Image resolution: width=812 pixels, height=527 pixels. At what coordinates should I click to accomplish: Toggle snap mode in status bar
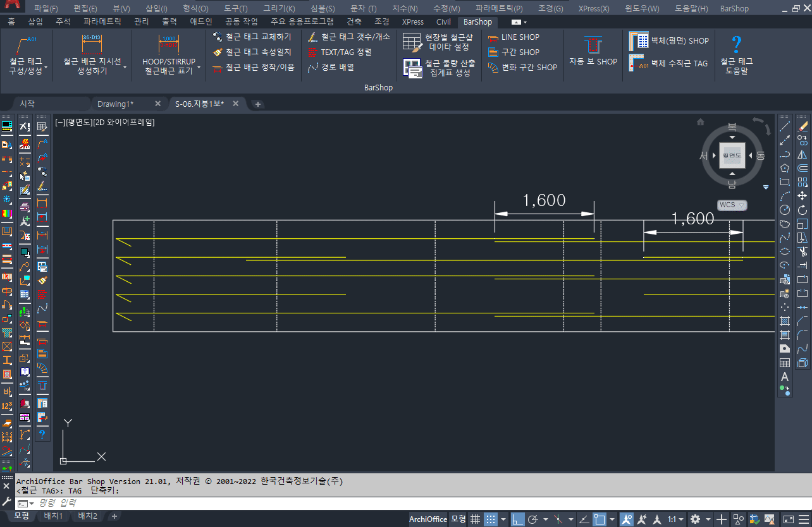point(491,519)
